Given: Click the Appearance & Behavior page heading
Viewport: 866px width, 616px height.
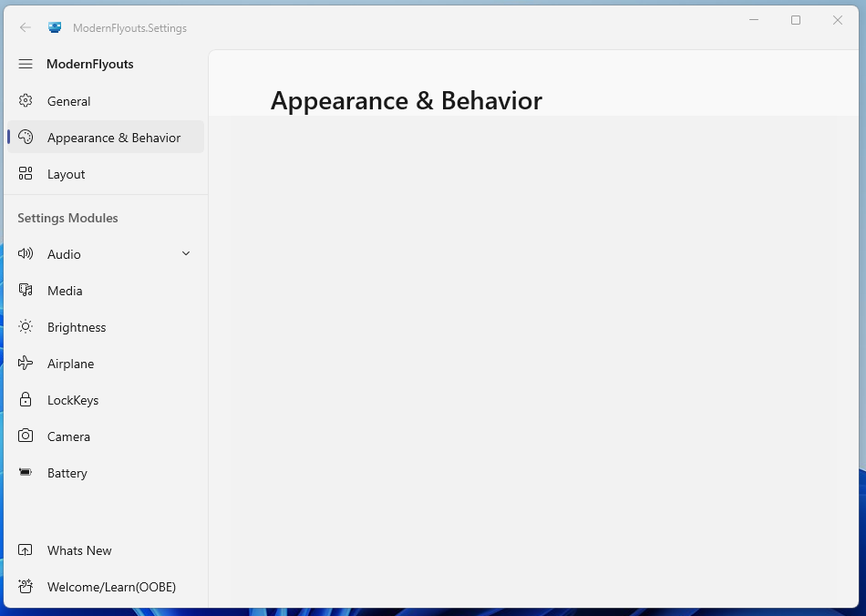Looking at the screenshot, I should 407,100.
